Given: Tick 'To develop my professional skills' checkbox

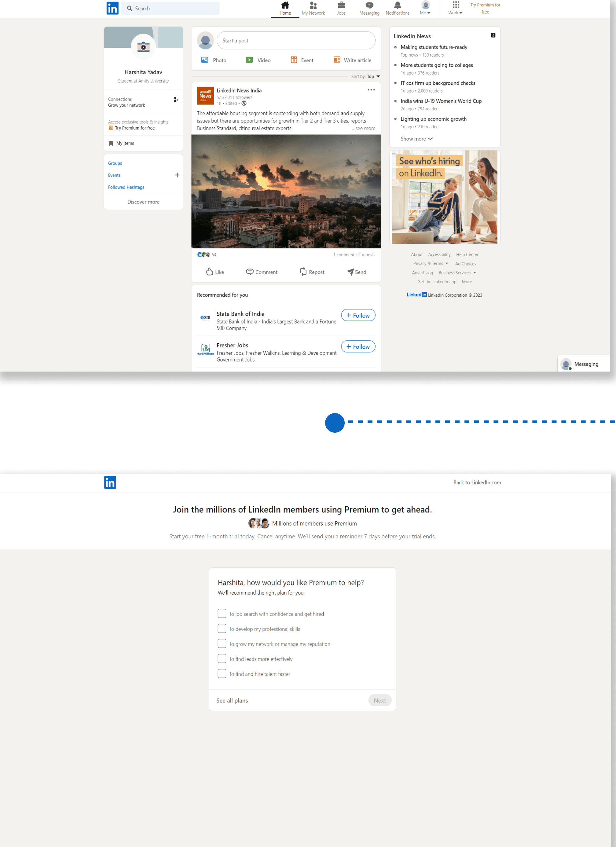Looking at the screenshot, I should tap(222, 628).
